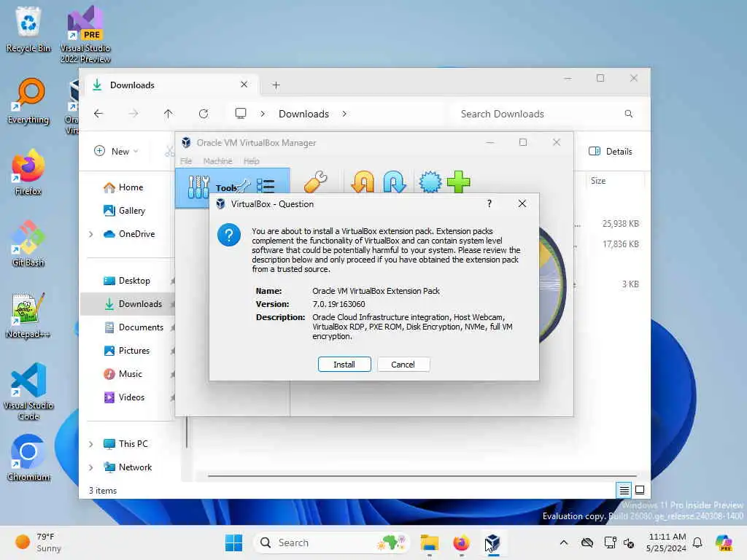Viewport: 747px width, 560px height.
Task: Click the Search Downloads field
Action: coord(546,114)
